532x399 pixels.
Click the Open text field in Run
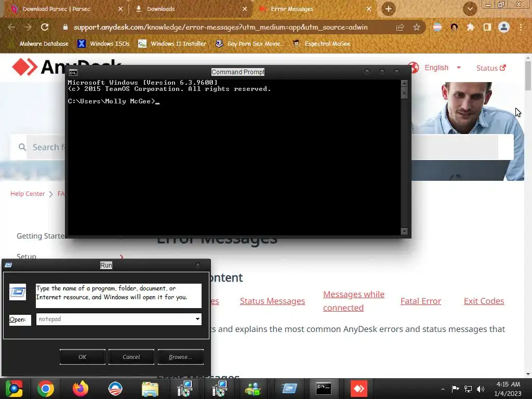point(115,320)
